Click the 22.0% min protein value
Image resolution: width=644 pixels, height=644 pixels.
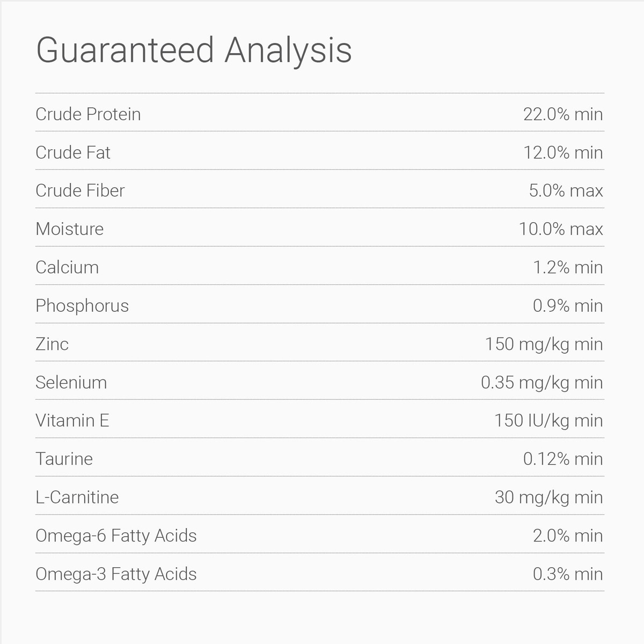[x=562, y=114]
